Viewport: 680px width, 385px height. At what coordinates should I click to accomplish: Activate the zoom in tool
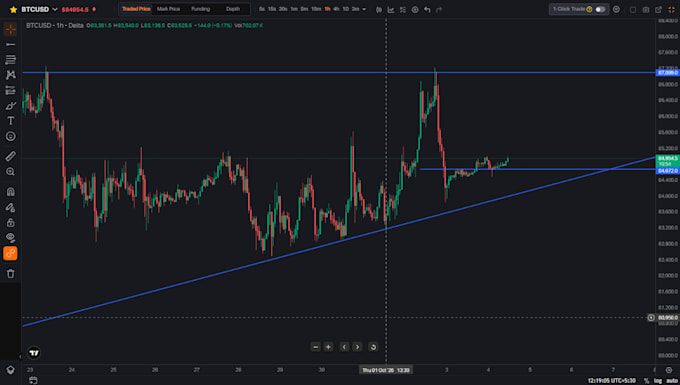click(x=10, y=172)
